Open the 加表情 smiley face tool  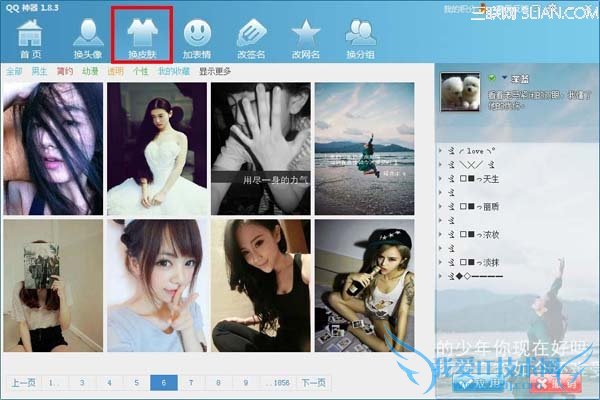coord(197,39)
